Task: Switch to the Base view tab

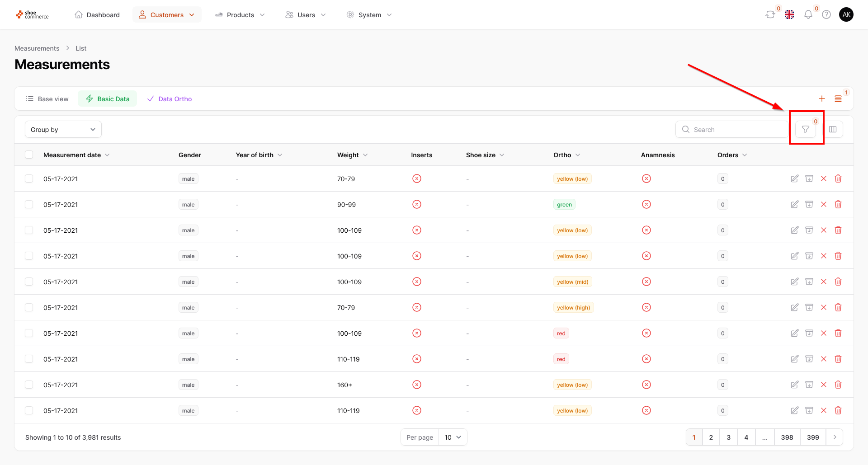Action: (x=47, y=99)
